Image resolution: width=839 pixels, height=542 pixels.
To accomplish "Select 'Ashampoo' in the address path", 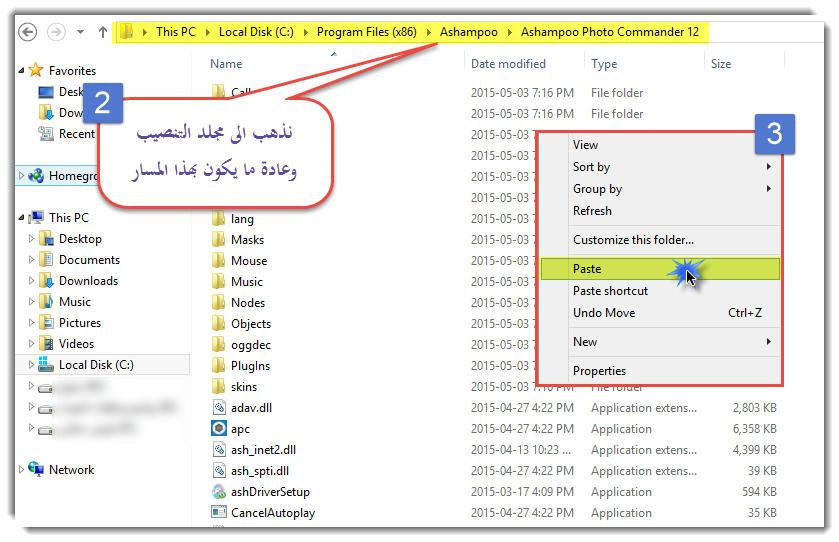I will (469, 32).
